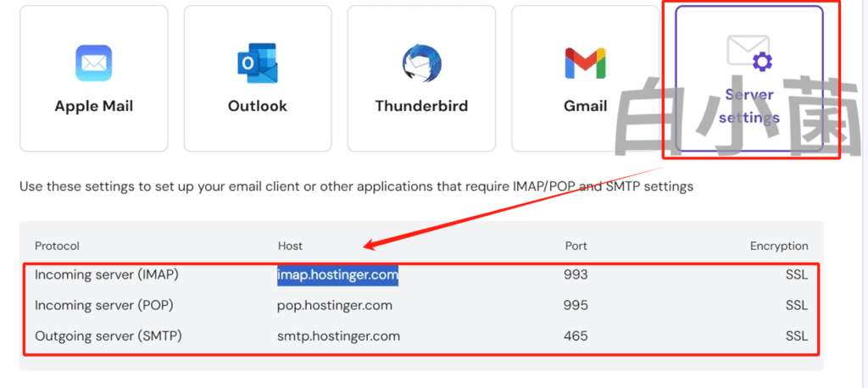Click the Encryption column header
The image size is (868, 388).
click(x=779, y=246)
